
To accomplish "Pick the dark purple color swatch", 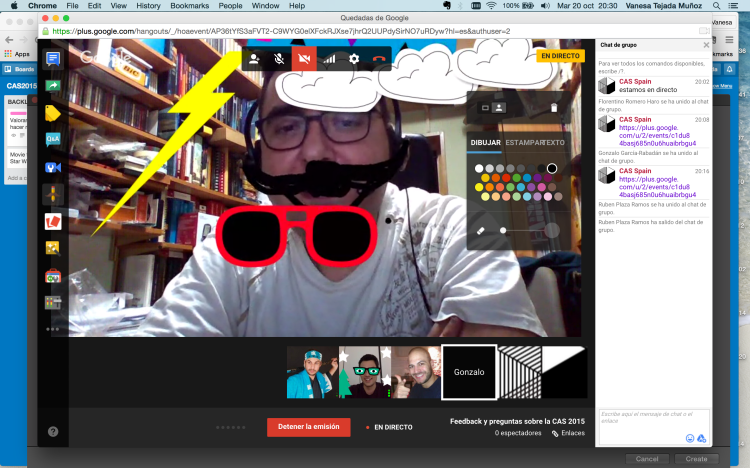I will point(537,178).
